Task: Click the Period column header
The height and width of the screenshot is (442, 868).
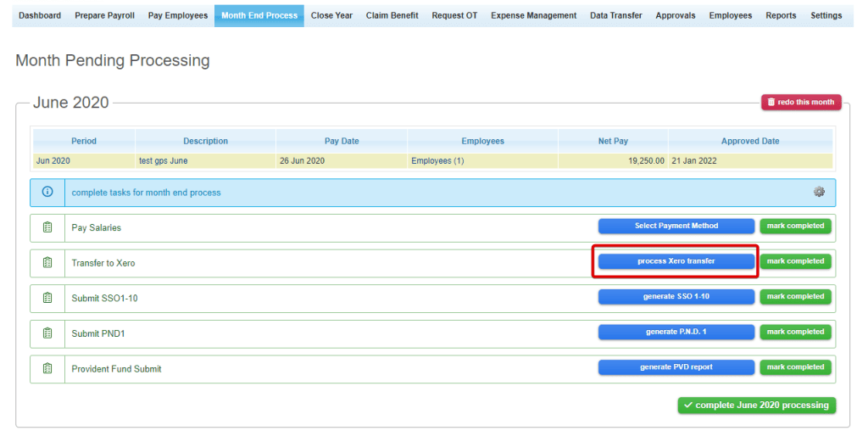Action: 84,141
